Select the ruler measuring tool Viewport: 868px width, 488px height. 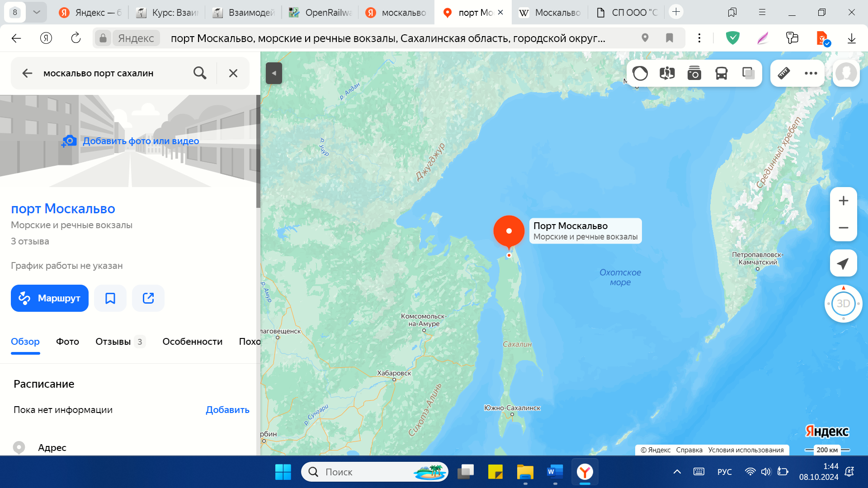click(x=784, y=73)
